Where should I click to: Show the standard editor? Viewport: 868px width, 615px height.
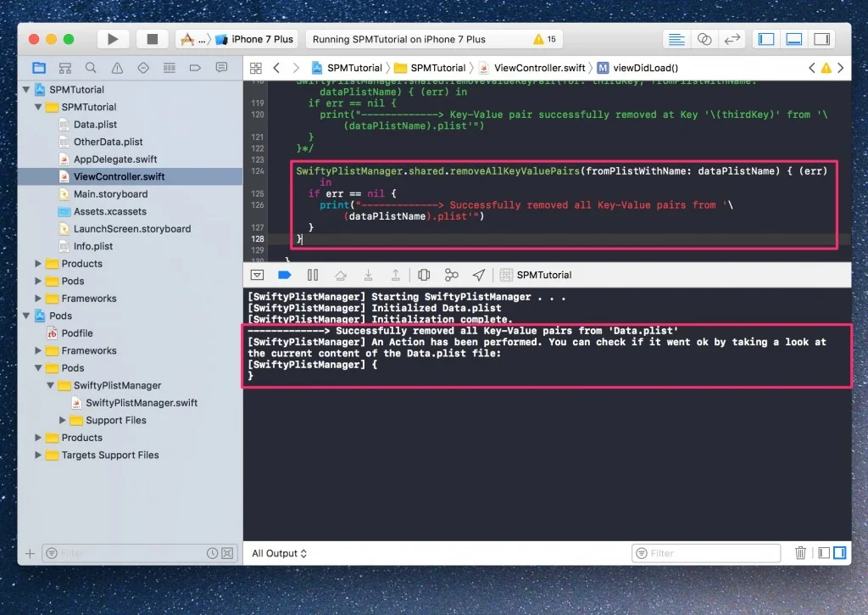point(676,39)
